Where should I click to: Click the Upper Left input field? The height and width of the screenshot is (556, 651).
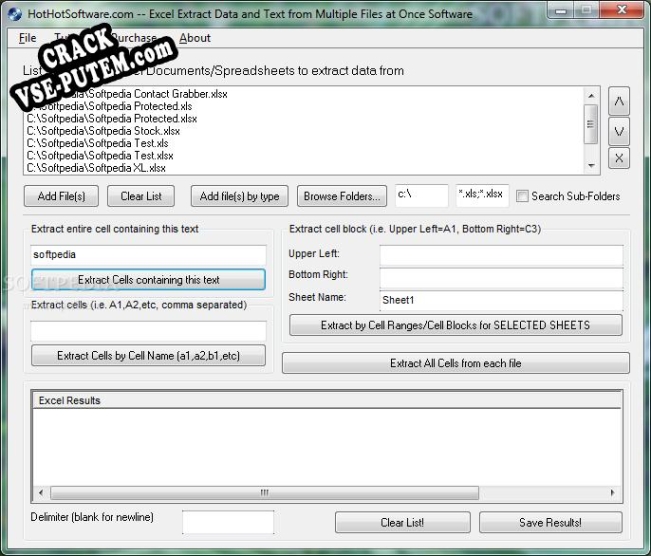pyautogui.click(x=501, y=255)
